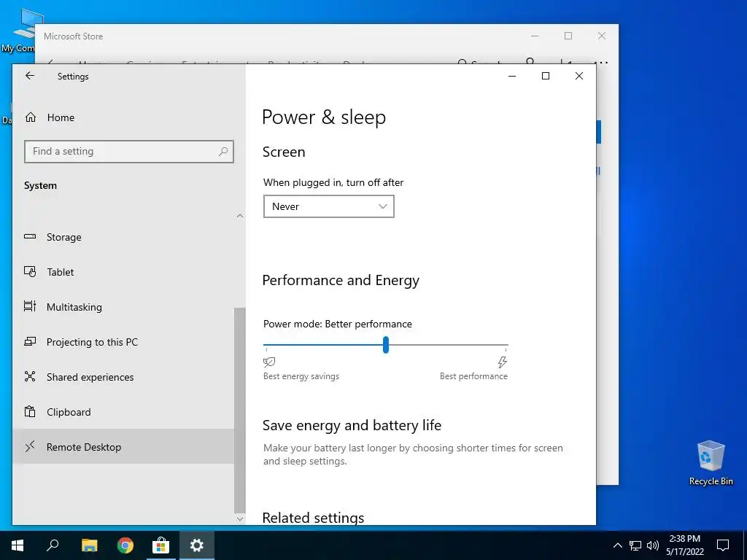This screenshot has height=560, width=747.
Task: Open Shared experiences settings
Action: click(x=123, y=377)
